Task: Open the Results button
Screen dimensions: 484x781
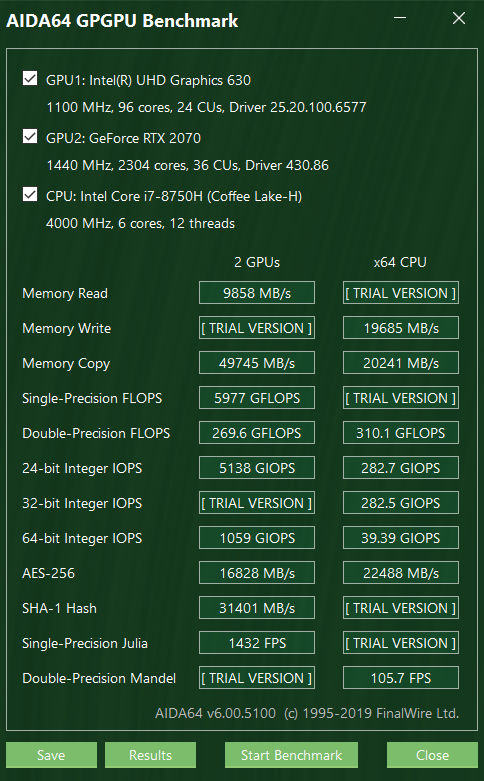Action: click(150, 755)
